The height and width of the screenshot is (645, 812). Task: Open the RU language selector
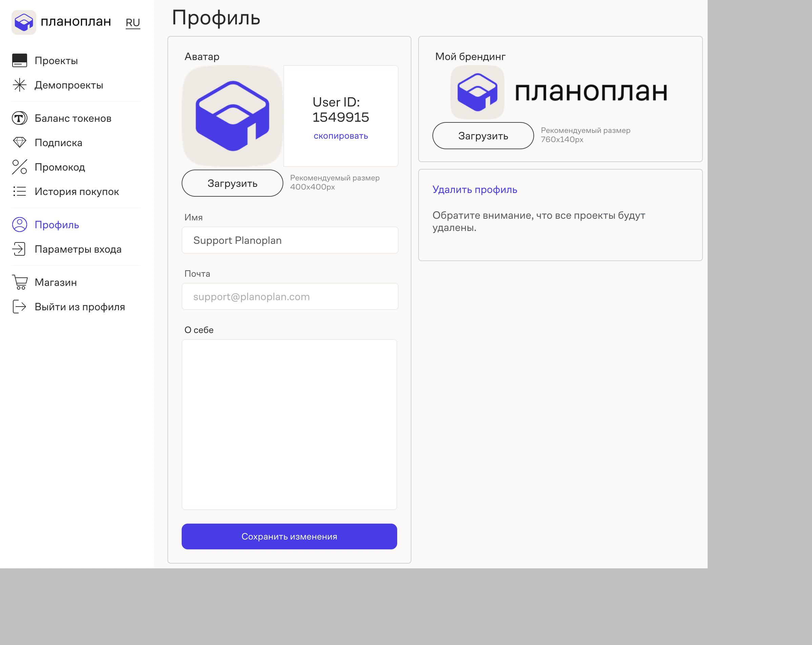coord(133,23)
